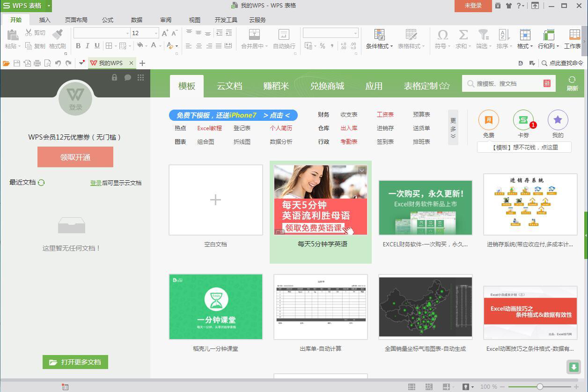The image size is (588, 392).
Task: Open the 插入 ribbon tab
Action: (x=45, y=20)
